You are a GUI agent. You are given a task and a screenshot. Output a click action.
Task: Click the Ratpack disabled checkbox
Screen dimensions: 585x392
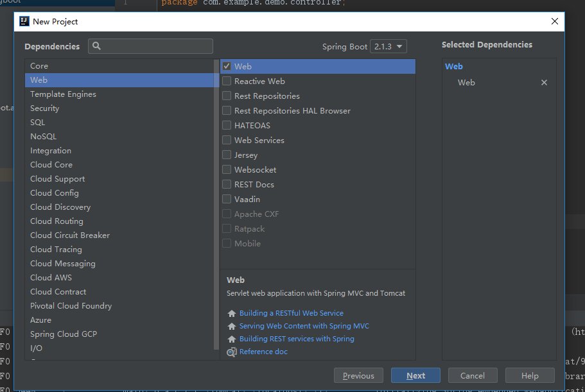(x=227, y=228)
